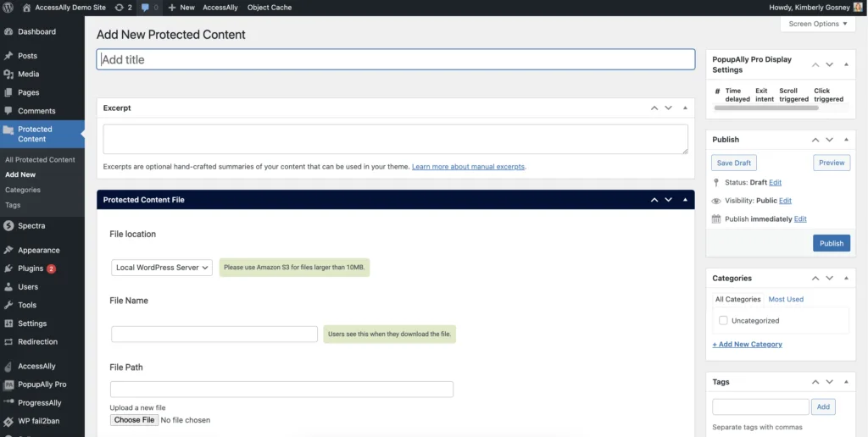
Task: Click the PopupAlly settings horizontal scrollbar
Action: click(766, 108)
